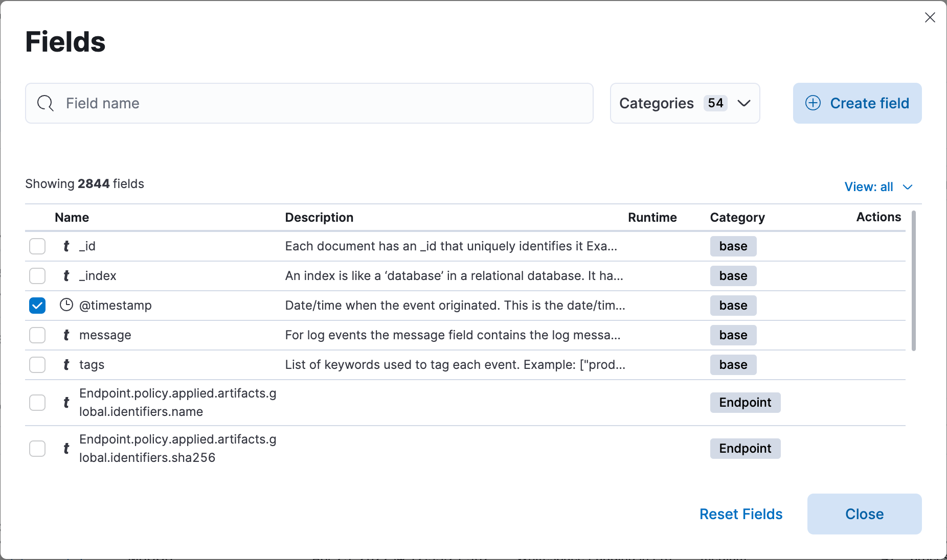Uncheck the @timestamp field checkbox
The image size is (947, 560).
[37, 306]
